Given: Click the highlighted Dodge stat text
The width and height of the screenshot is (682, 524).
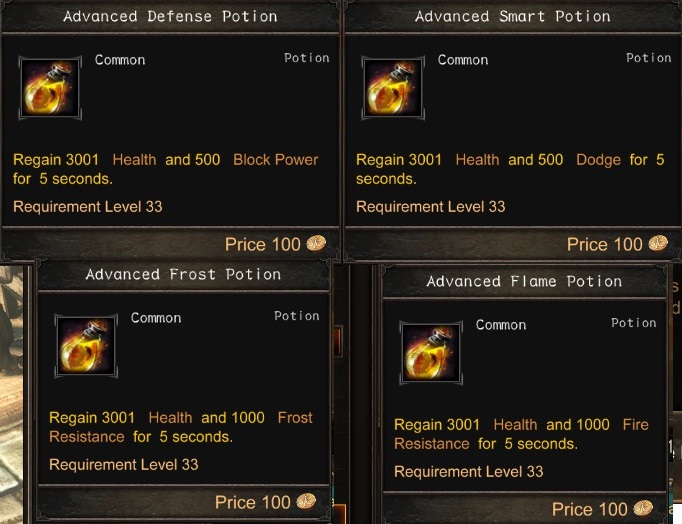Looking at the screenshot, I should (x=598, y=159).
